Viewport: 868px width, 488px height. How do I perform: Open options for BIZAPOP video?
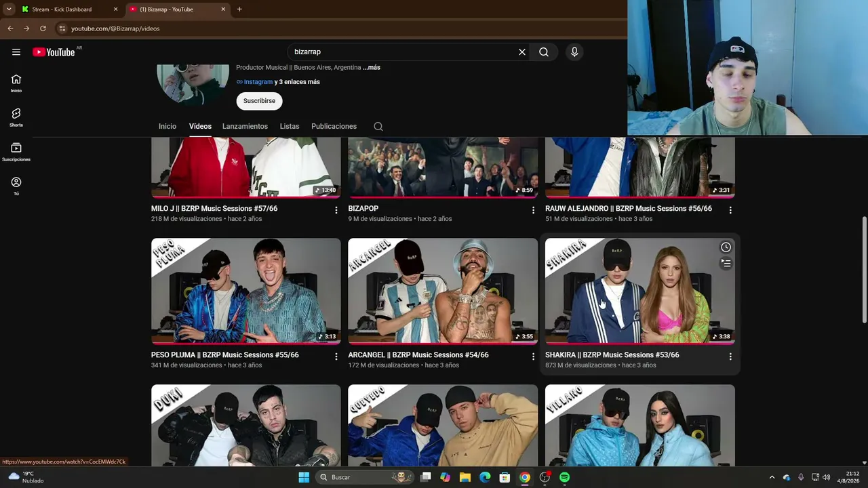(x=533, y=210)
